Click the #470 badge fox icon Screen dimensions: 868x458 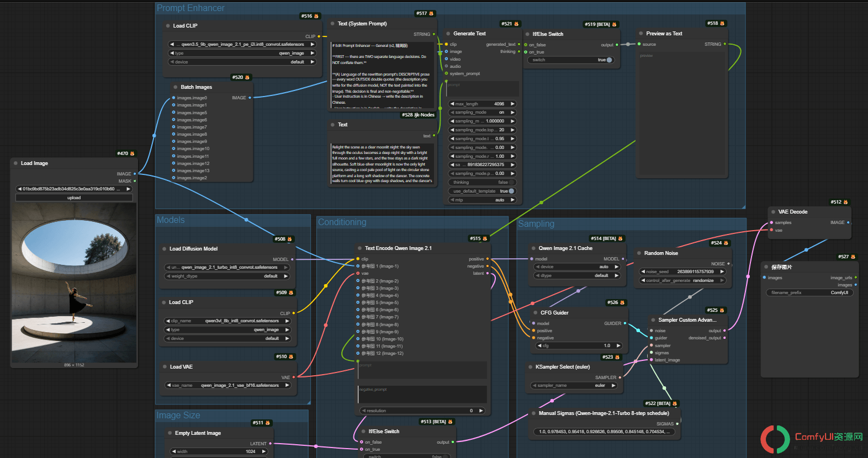point(132,153)
